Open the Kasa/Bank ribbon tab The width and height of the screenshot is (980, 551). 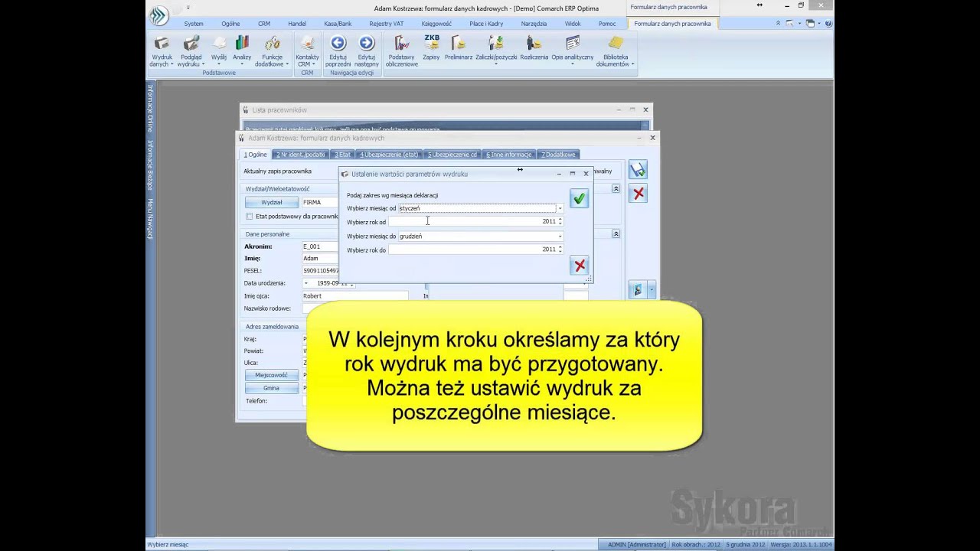[338, 24]
